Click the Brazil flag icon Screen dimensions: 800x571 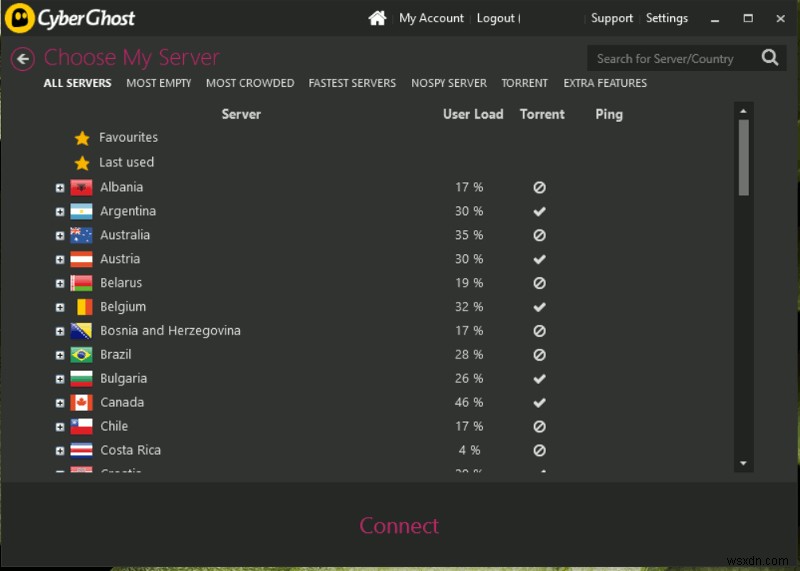[x=82, y=355]
